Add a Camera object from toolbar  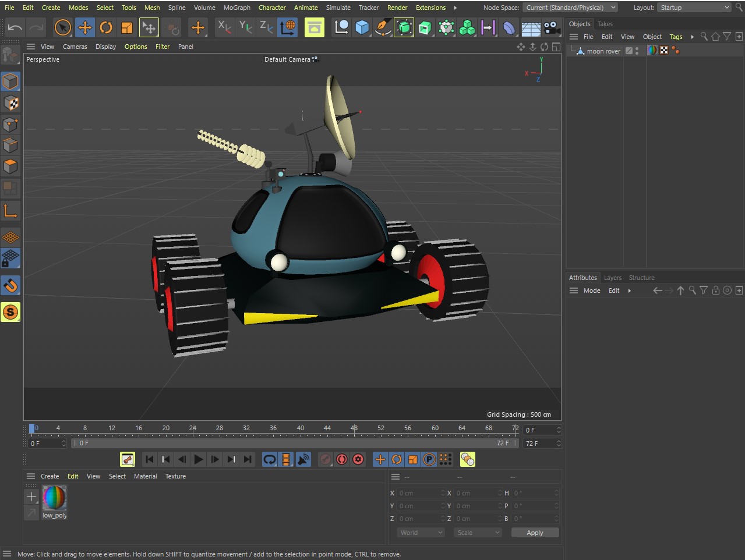(x=551, y=27)
